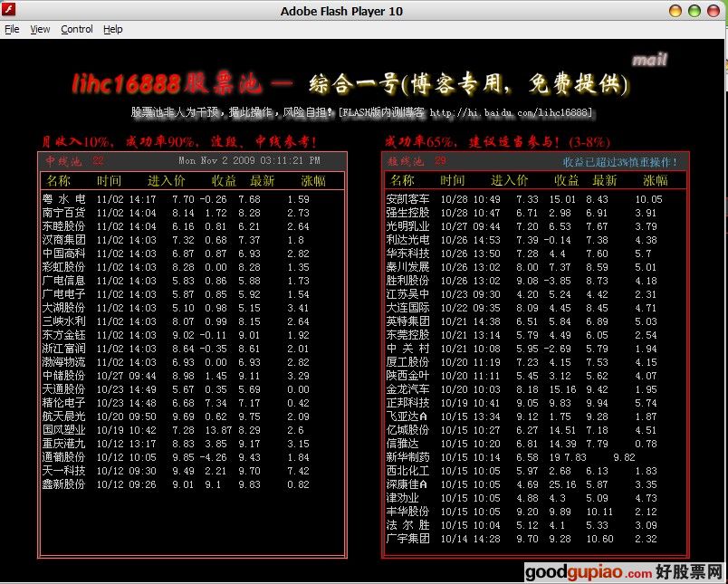
Task: Select the 中关村 stock row
Action: point(522,349)
